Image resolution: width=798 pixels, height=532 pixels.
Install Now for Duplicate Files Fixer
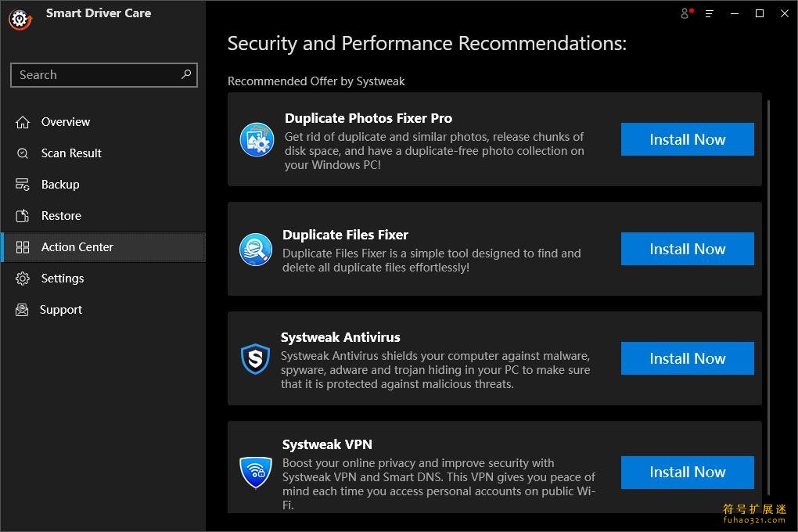click(x=687, y=249)
